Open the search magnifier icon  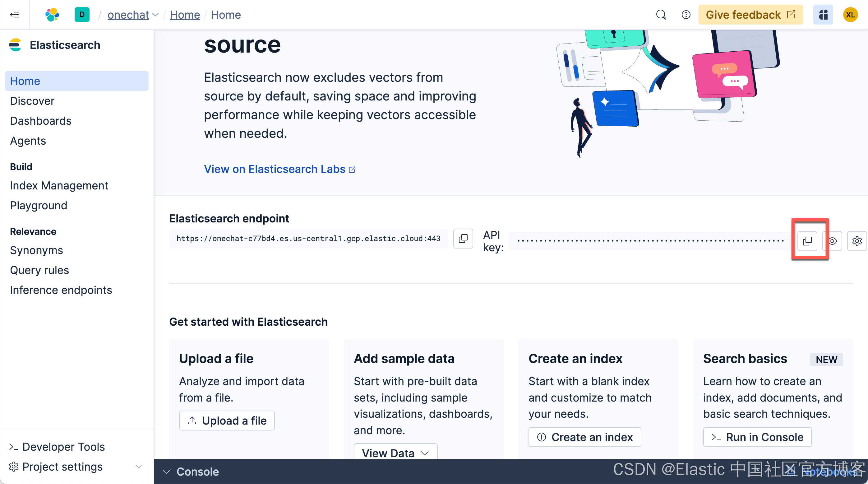661,15
